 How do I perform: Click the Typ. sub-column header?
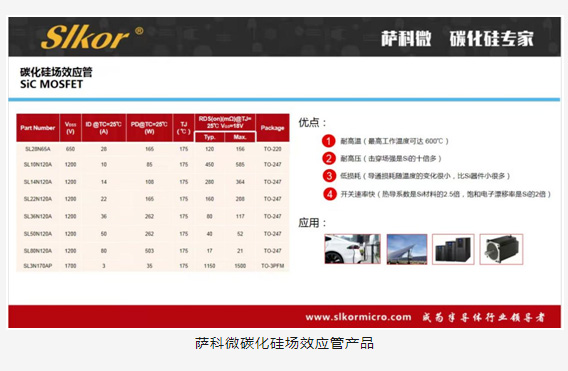(x=209, y=137)
